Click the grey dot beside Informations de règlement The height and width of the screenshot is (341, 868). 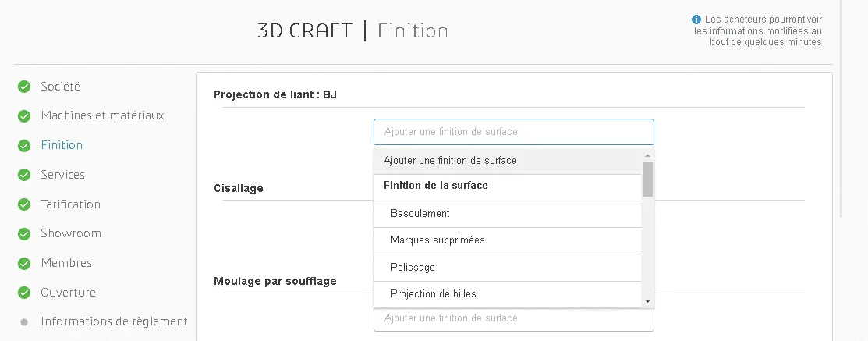tap(24, 322)
